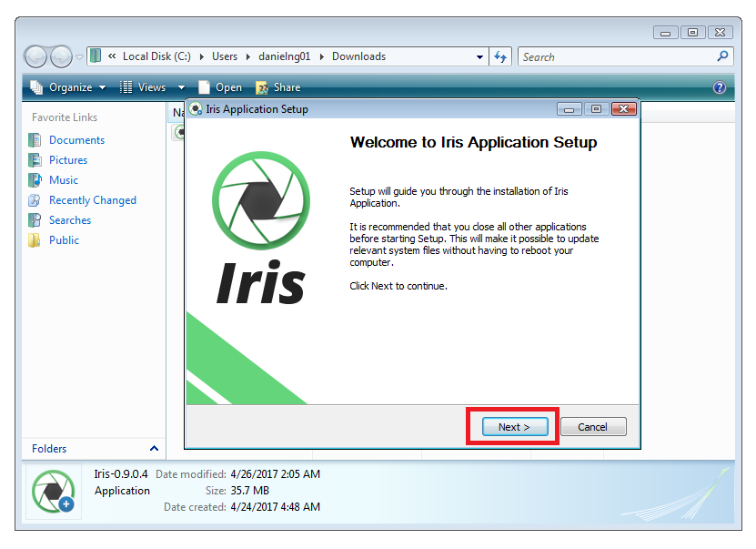This screenshot has height=549, width=756.
Task: Click the Public folder icon
Action: 35,240
